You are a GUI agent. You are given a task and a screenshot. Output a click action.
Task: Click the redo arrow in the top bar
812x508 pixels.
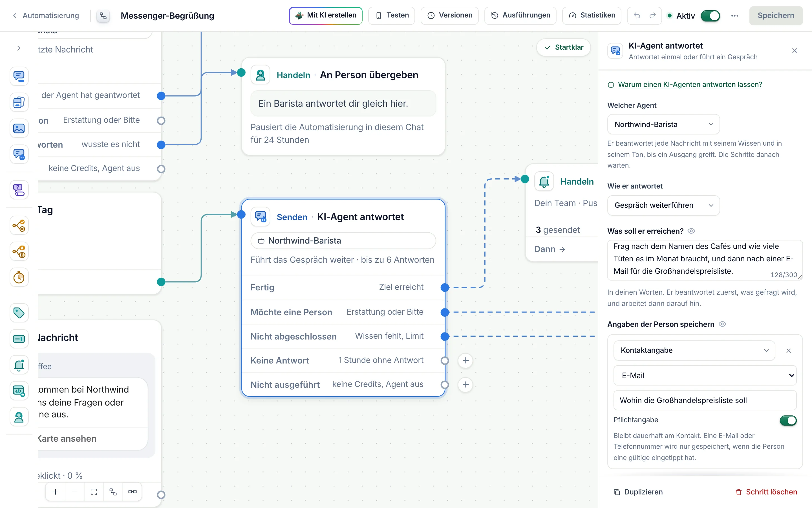pos(653,16)
